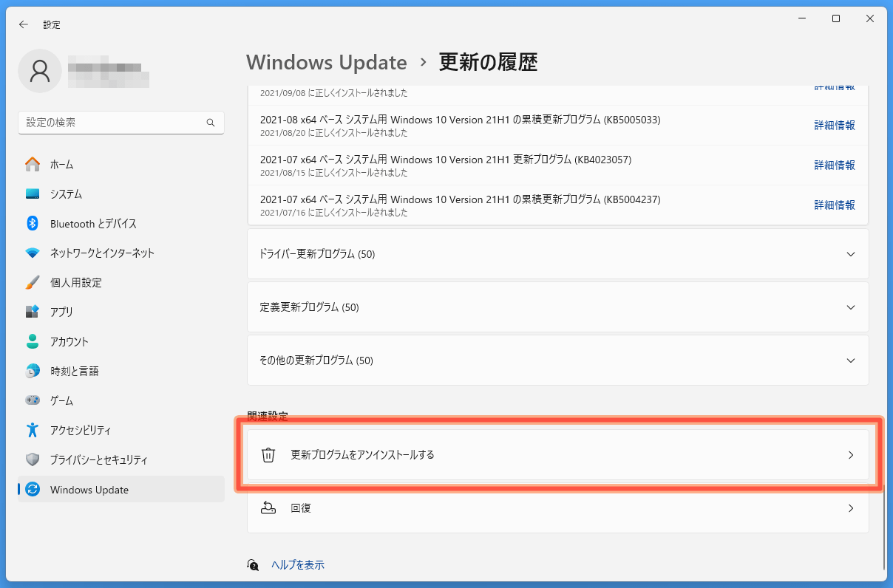Click 更新プログラムをアンインストールする label

pos(363,455)
